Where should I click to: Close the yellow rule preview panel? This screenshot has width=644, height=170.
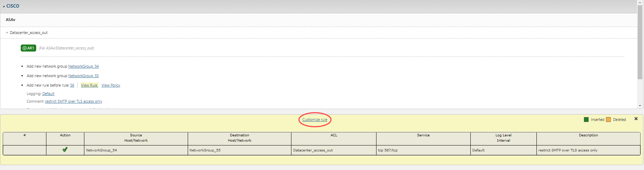(x=636, y=119)
